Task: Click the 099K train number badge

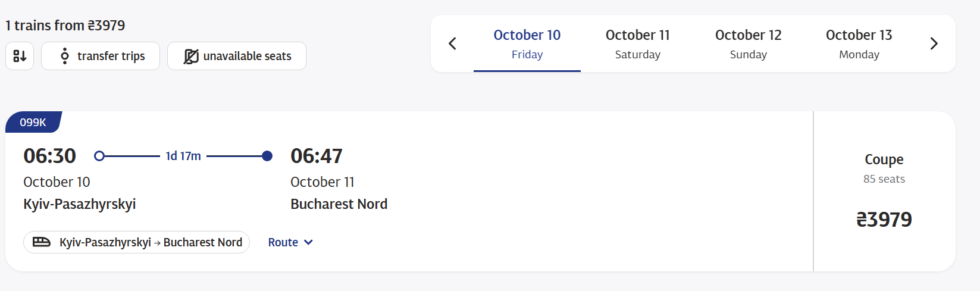Action: pos(33,123)
